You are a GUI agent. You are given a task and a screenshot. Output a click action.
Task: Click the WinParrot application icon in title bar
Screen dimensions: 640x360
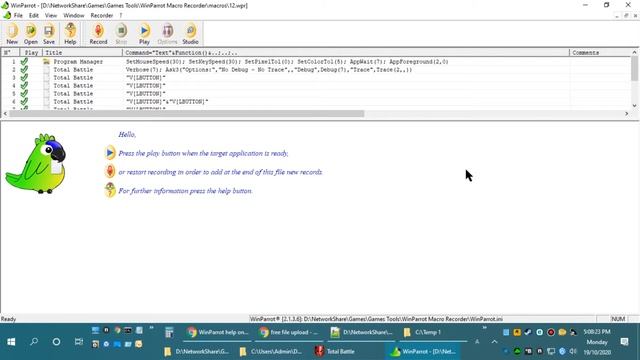tap(5, 5)
